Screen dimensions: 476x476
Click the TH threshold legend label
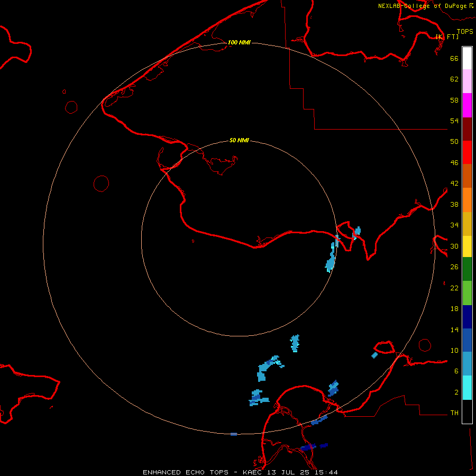pos(454,413)
